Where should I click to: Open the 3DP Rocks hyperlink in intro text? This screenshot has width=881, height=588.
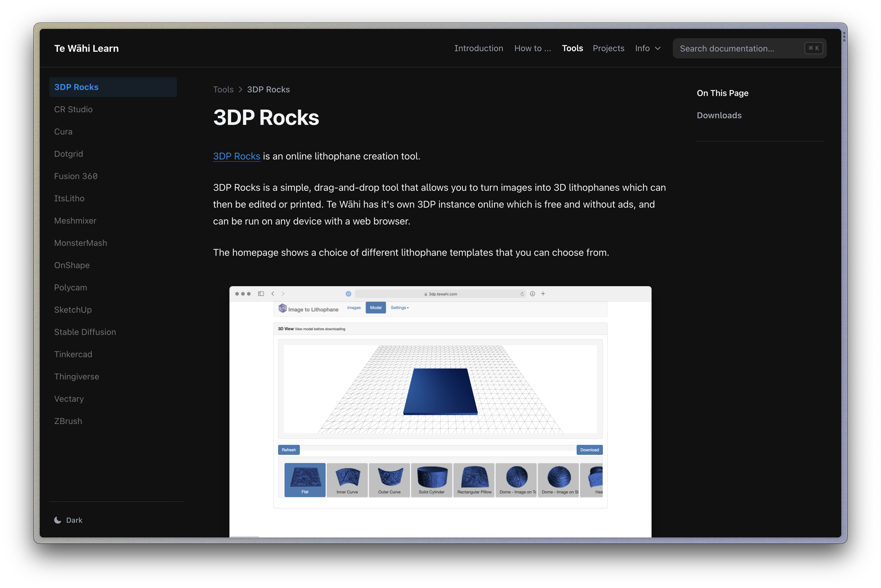[236, 156]
